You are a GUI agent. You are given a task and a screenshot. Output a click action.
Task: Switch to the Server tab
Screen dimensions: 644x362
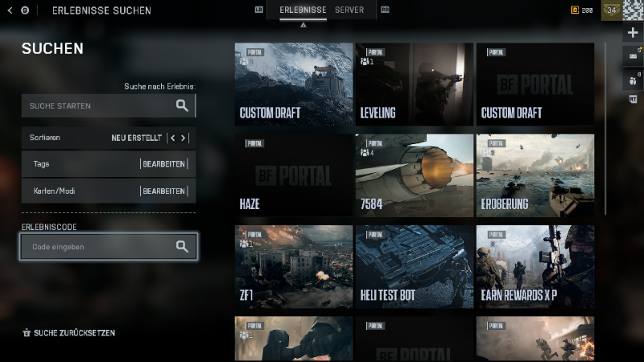[x=349, y=10]
